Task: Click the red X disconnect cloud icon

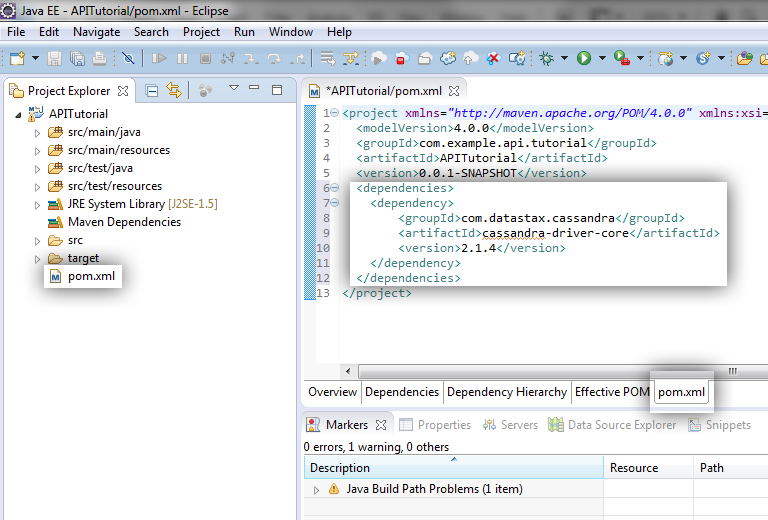Action: click(x=493, y=58)
